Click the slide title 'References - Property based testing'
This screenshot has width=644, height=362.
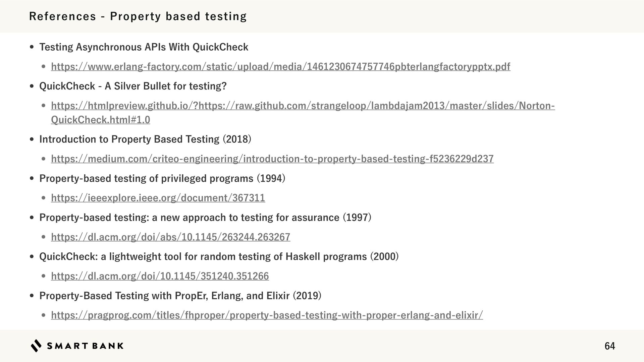[x=138, y=16]
